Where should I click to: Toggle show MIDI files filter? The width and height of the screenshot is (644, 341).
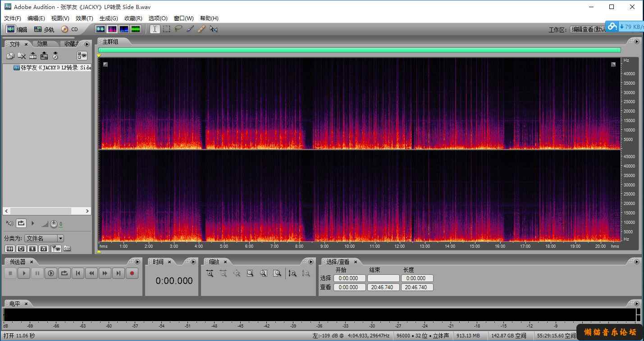click(x=44, y=249)
